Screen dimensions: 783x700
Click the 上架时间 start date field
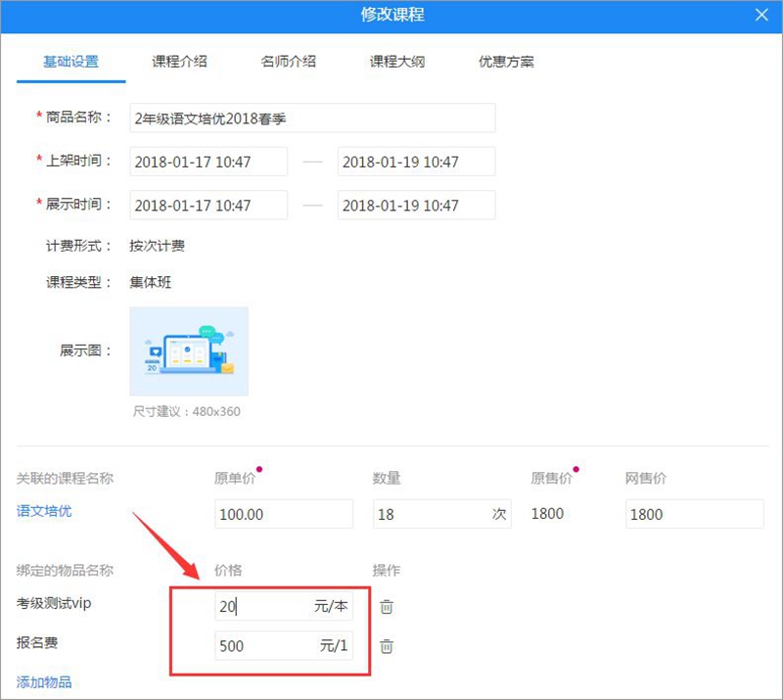208,162
